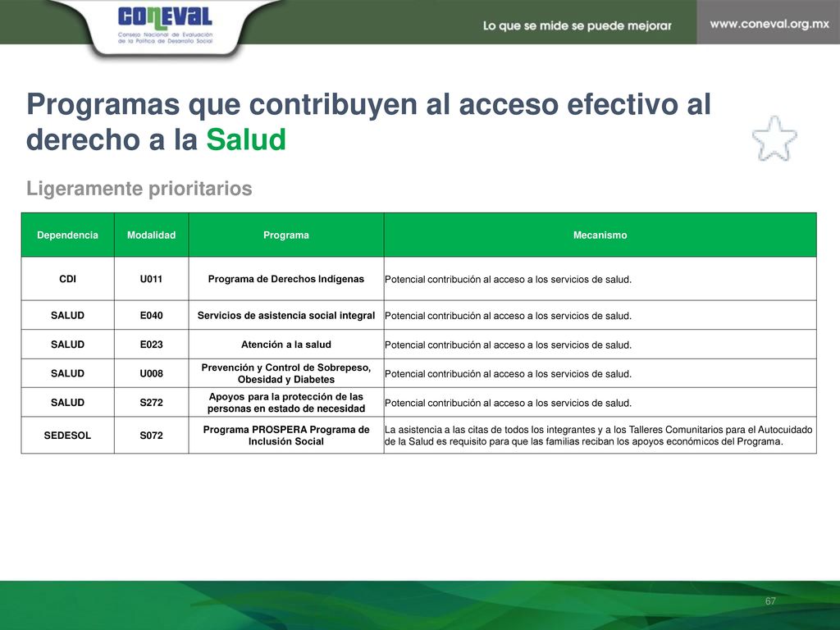The height and width of the screenshot is (630, 840).
Task: Select the 'U011' cell
Action: pyautogui.click(x=151, y=279)
